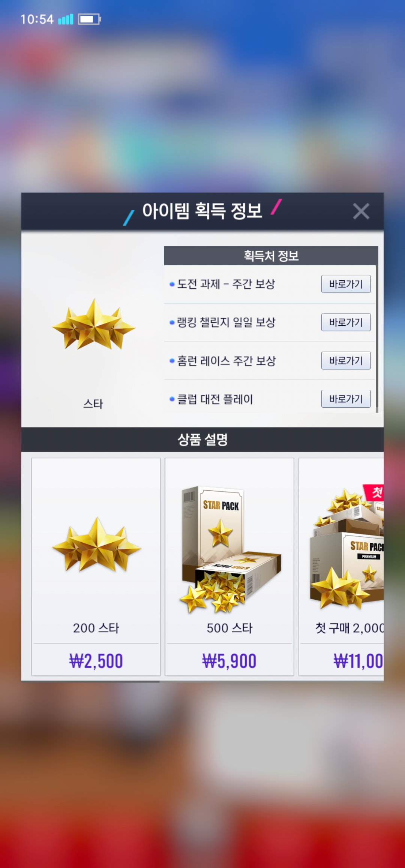Click the 도전 과제 - 주간 보상 entry

click(x=226, y=284)
